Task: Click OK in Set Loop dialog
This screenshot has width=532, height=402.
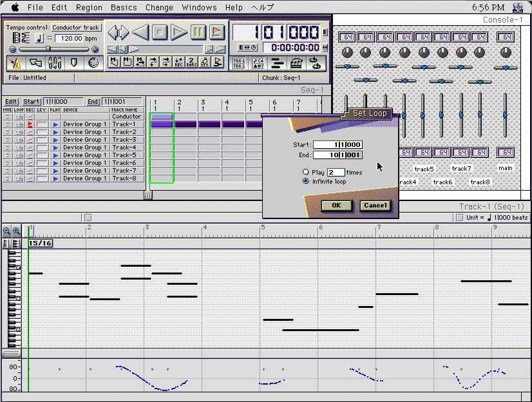Action: coord(336,206)
